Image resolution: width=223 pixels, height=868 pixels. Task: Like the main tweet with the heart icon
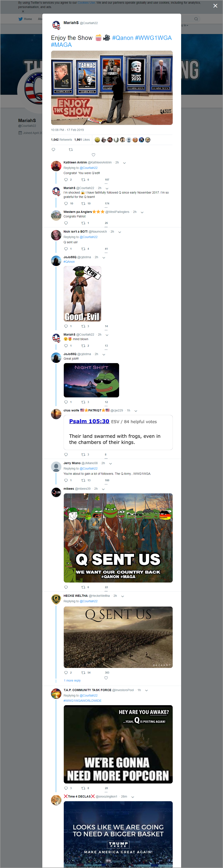click(x=93, y=155)
